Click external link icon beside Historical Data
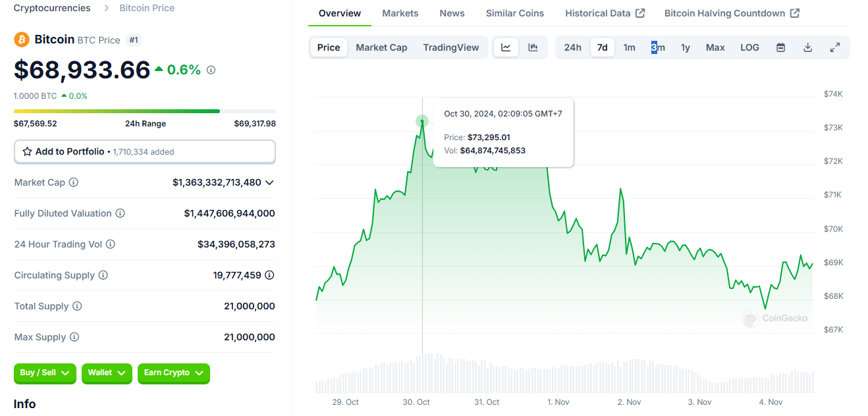This screenshot has width=868, height=416. 640,13
